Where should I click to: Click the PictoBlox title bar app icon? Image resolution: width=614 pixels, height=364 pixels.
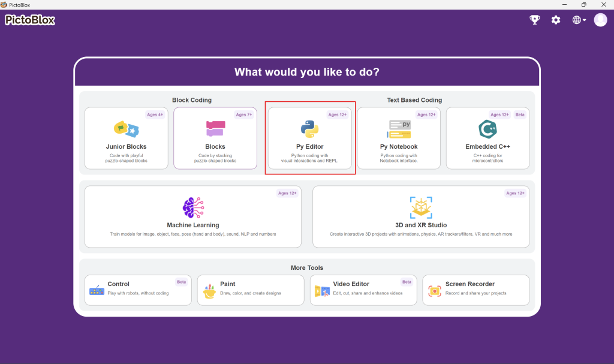[4, 5]
